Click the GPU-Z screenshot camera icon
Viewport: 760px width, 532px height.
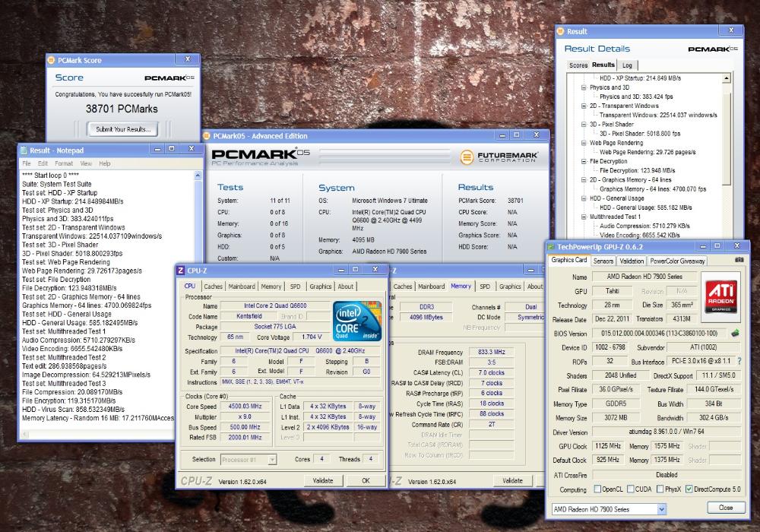tap(739, 260)
